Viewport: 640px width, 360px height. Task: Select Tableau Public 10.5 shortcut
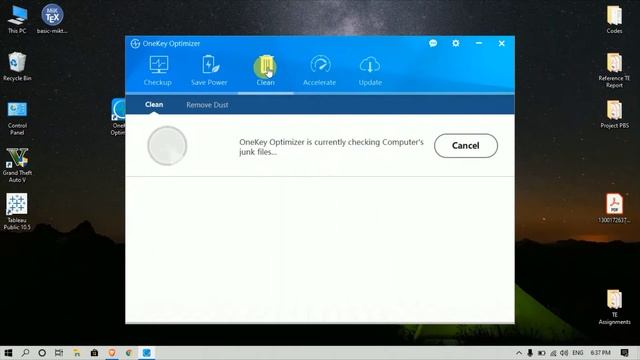pos(17,212)
